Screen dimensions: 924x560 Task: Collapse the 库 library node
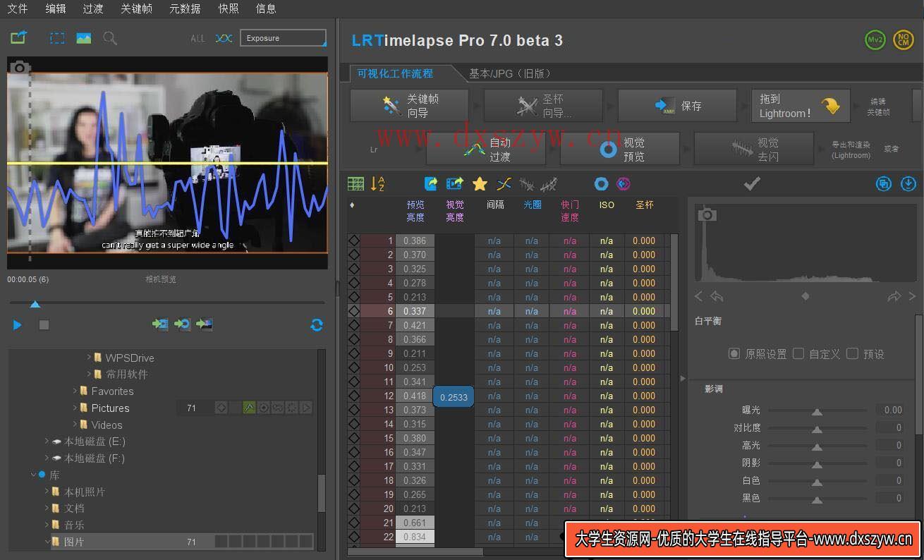33,475
